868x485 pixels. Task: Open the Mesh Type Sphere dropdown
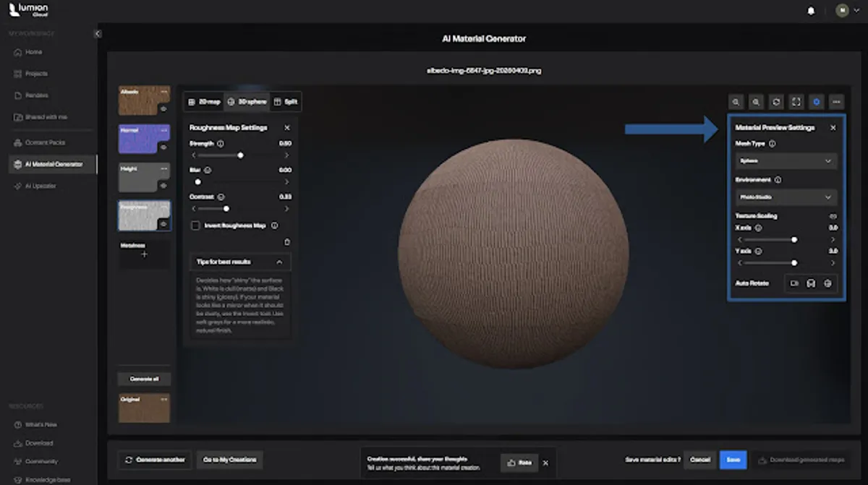[x=786, y=160]
